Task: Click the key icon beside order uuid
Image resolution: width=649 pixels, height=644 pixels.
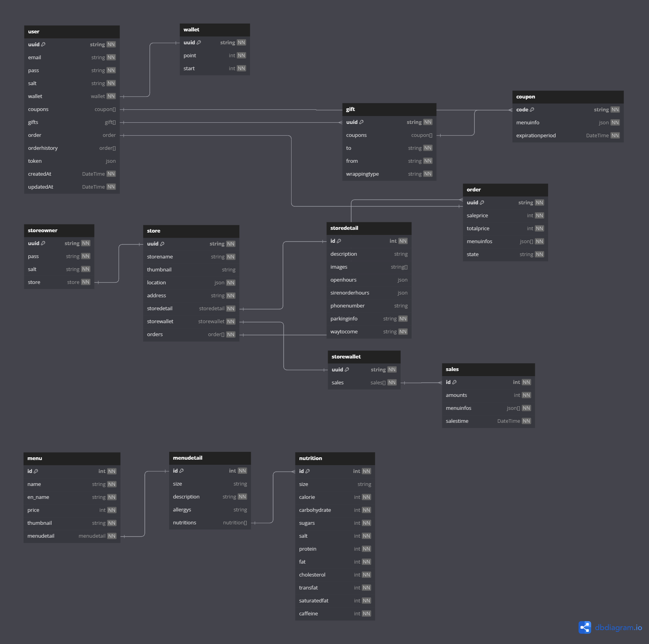Action: click(x=482, y=203)
